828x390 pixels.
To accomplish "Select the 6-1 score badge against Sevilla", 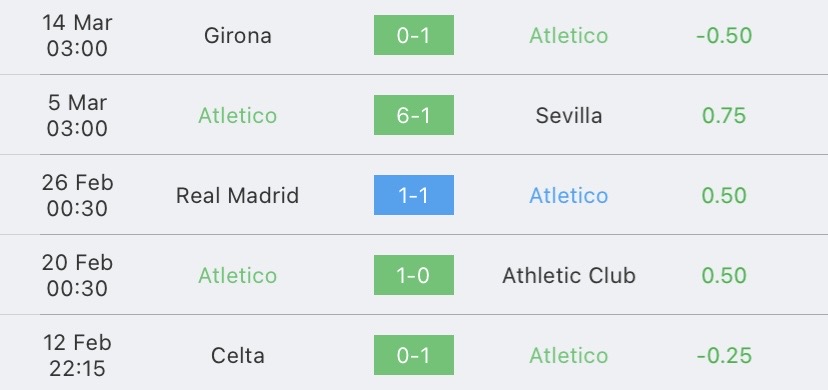I will coord(413,115).
